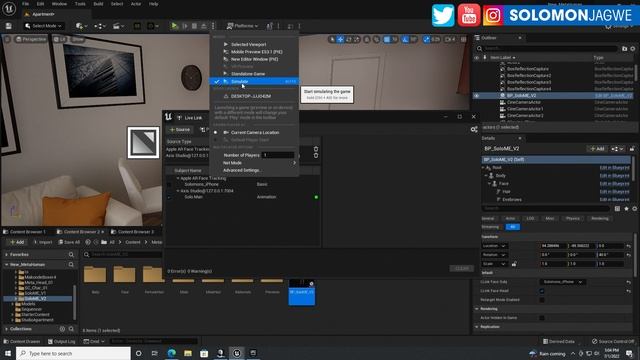Viewport: 640px width, 360px height.
Task: Open the LLink Face Subj dropdown
Action: pos(563,282)
